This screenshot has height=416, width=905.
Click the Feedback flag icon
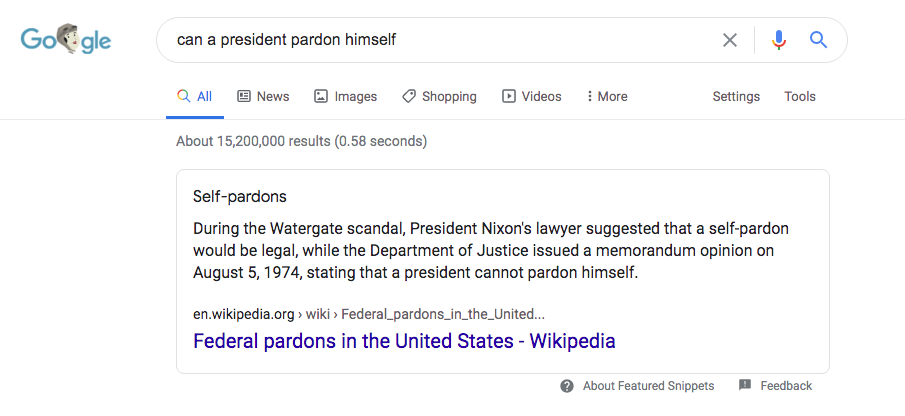point(745,385)
